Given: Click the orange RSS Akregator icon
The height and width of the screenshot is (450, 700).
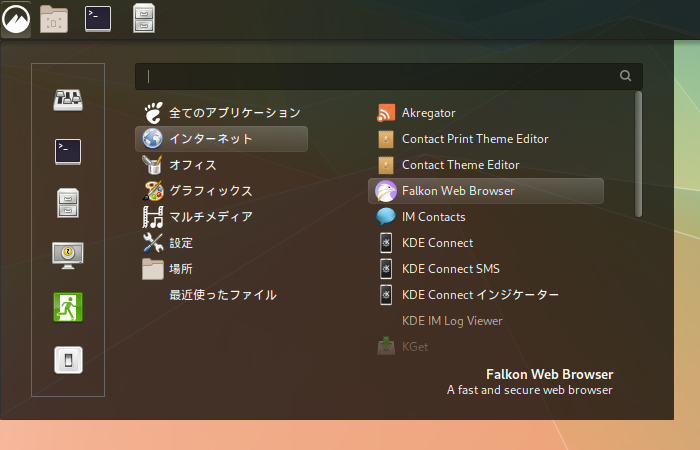Looking at the screenshot, I should [386, 113].
